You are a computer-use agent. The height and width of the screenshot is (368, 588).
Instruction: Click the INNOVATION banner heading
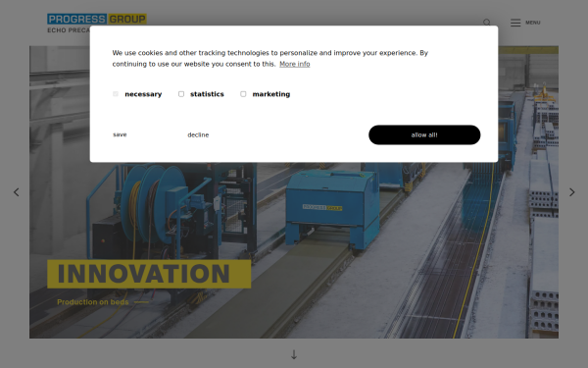coord(149,274)
